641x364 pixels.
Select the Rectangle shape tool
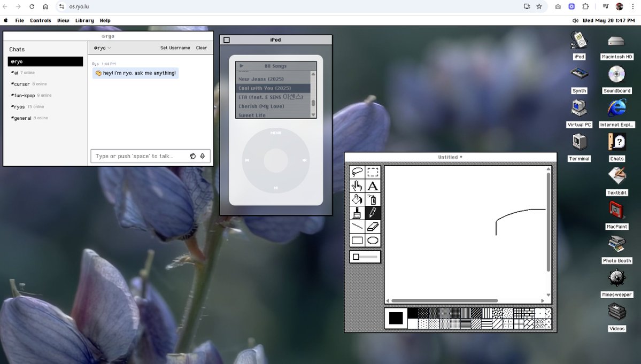(357, 240)
